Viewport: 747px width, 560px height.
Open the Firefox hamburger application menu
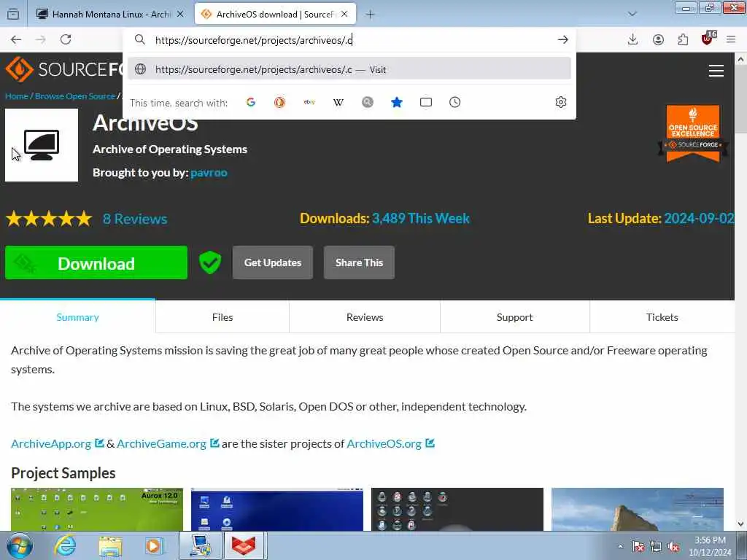click(x=731, y=39)
